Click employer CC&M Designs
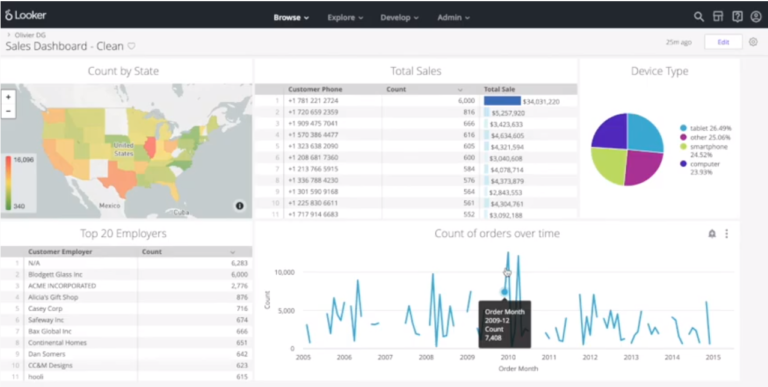Image resolution: width=768 pixels, height=387 pixels. pyautogui.click(x=50, y=365)
